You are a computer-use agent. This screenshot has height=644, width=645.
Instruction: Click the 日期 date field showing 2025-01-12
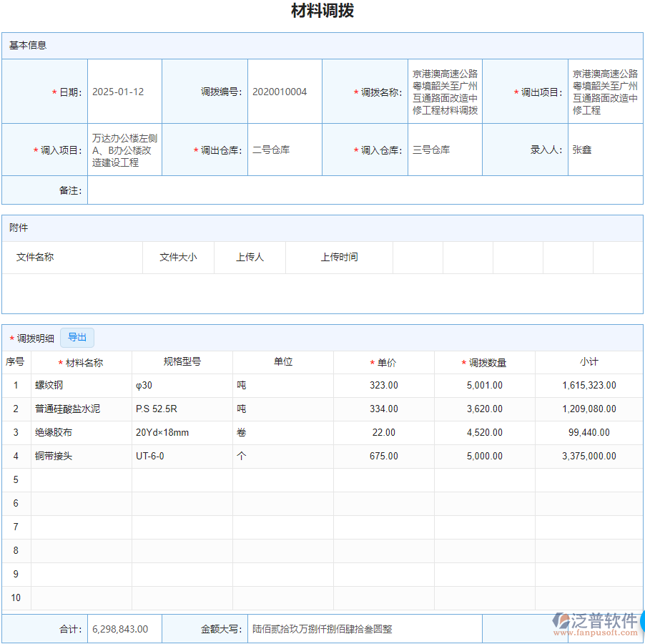click(x=125, y=91)
